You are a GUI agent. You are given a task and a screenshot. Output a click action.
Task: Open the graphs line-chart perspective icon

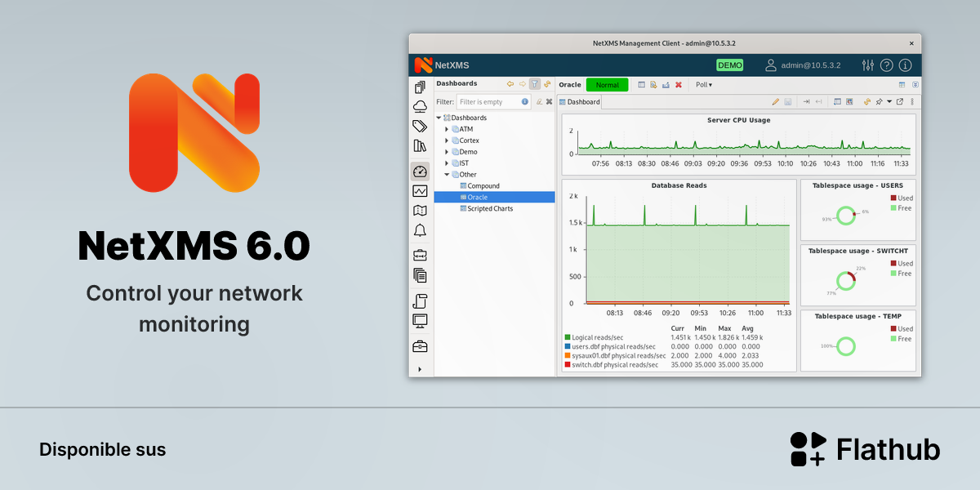pos(420,191)
